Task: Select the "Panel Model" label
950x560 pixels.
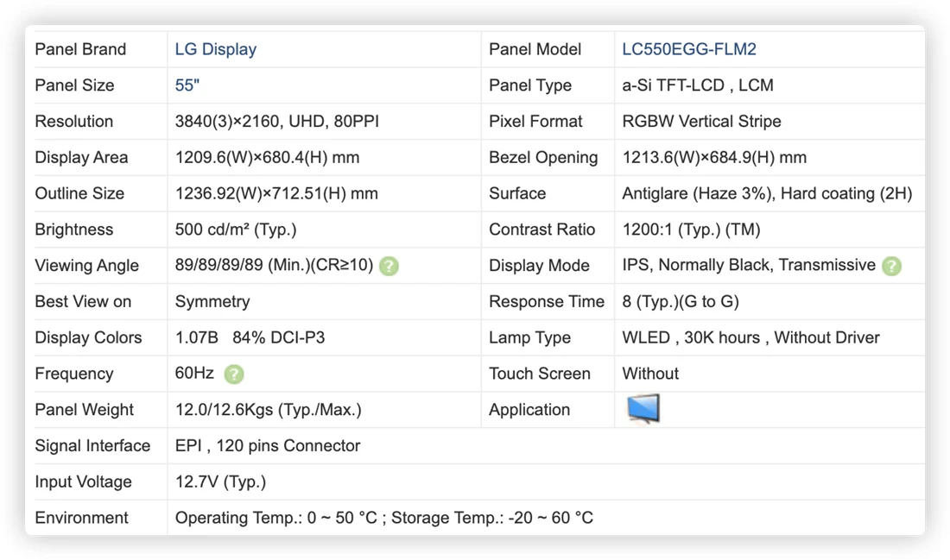Action: pos(535,49)
